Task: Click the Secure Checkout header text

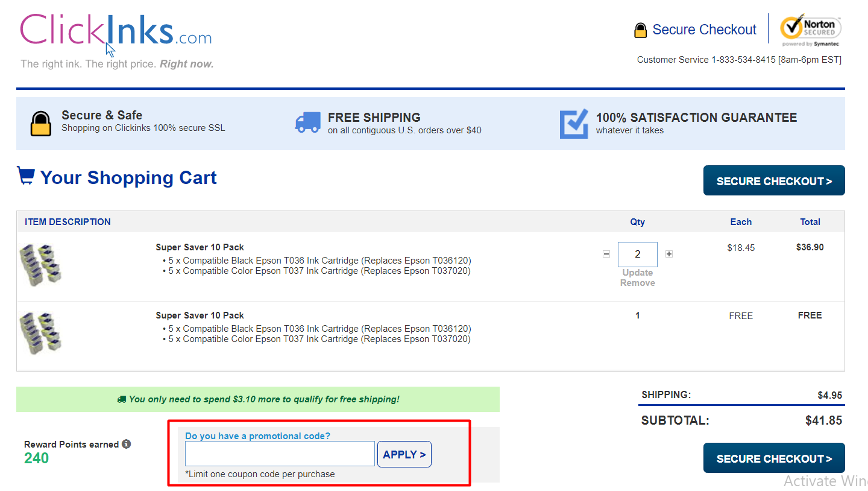Action: [x=704, y=30]
